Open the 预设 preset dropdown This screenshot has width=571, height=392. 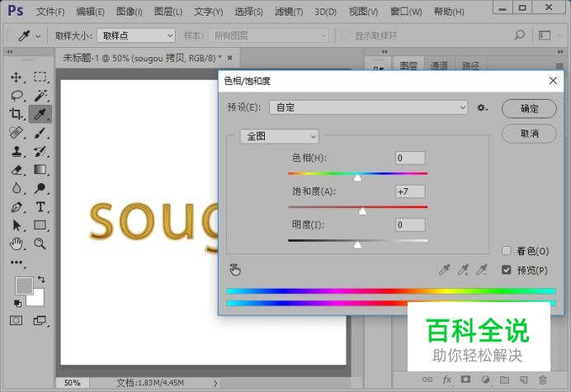(x=369, y=107)
